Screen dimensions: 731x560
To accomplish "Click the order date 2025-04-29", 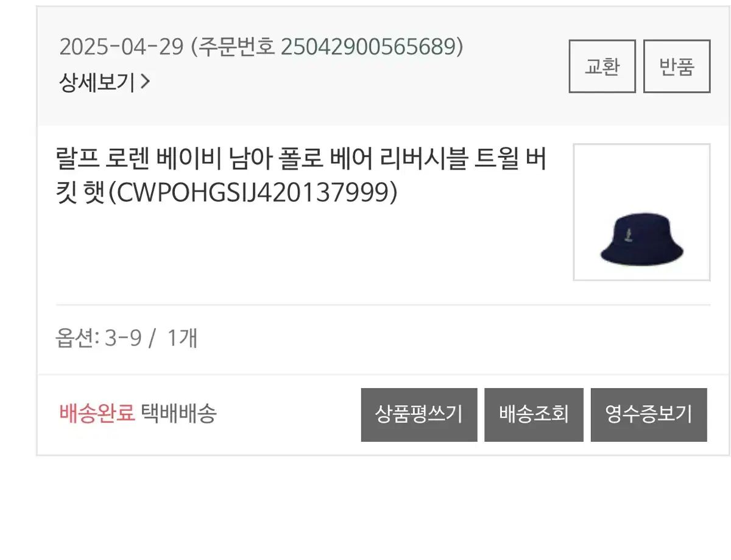I will click(x=121, y=46).
